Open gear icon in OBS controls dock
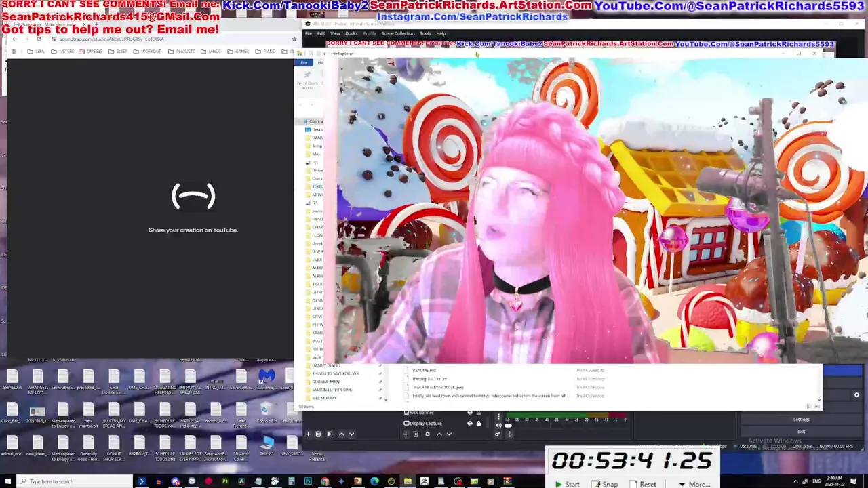 [856, 395]
